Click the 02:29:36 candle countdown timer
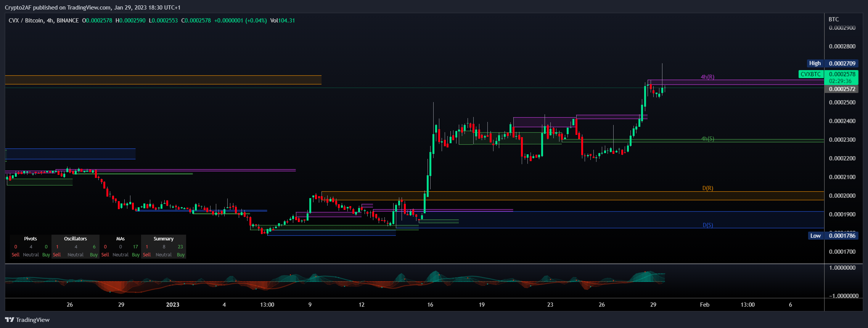The height and width of the screenshot is (328, 868). (840, 81)
